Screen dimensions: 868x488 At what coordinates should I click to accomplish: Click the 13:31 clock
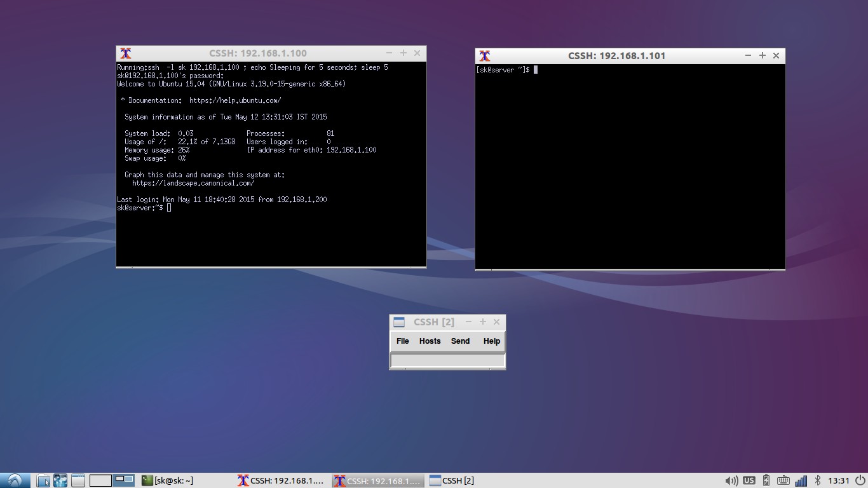[839, 480]
